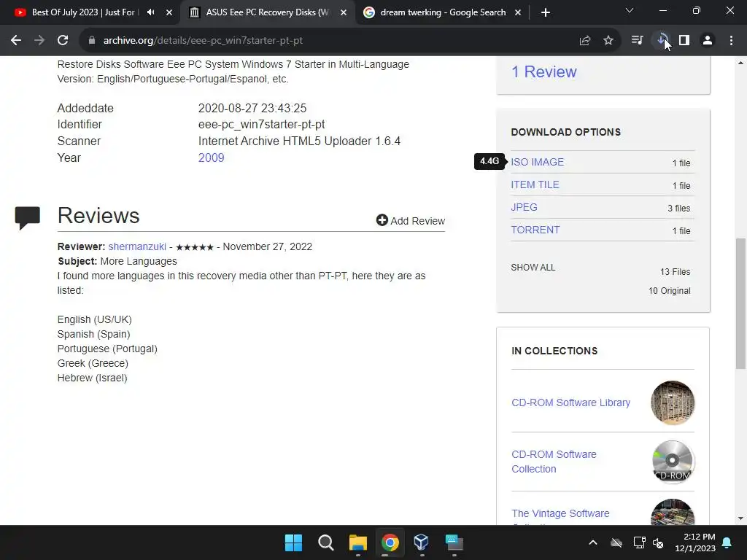Image resolution: width=747 pixels, height=560 pixels.
Task: Open the ITEM TILE download option
Action: (535, 184)
